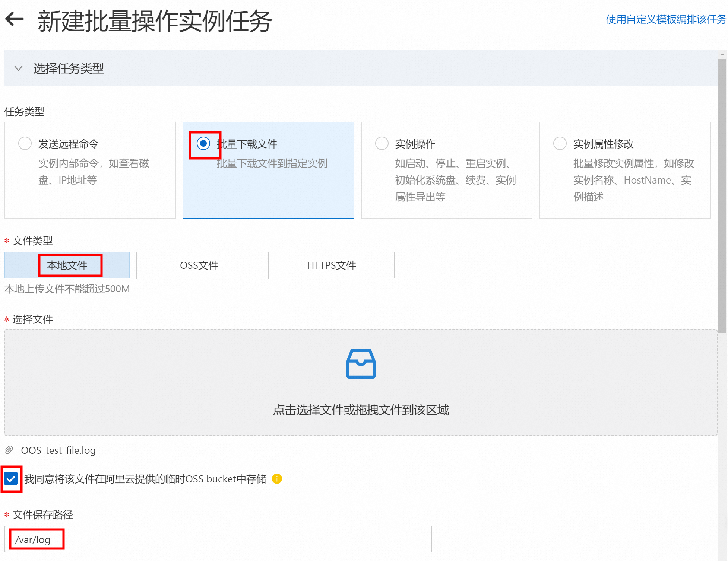Select the 批量下载文件 radio button
This screenshot has width=728, height=561.
pos(203,143)
